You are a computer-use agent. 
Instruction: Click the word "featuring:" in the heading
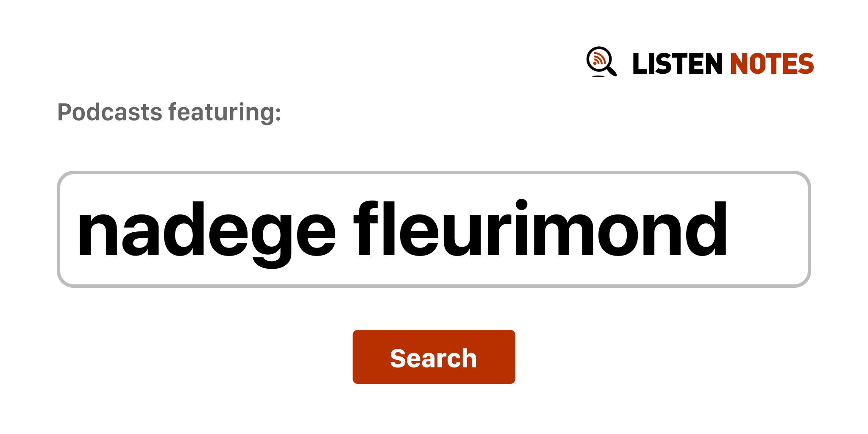point(225,113)
